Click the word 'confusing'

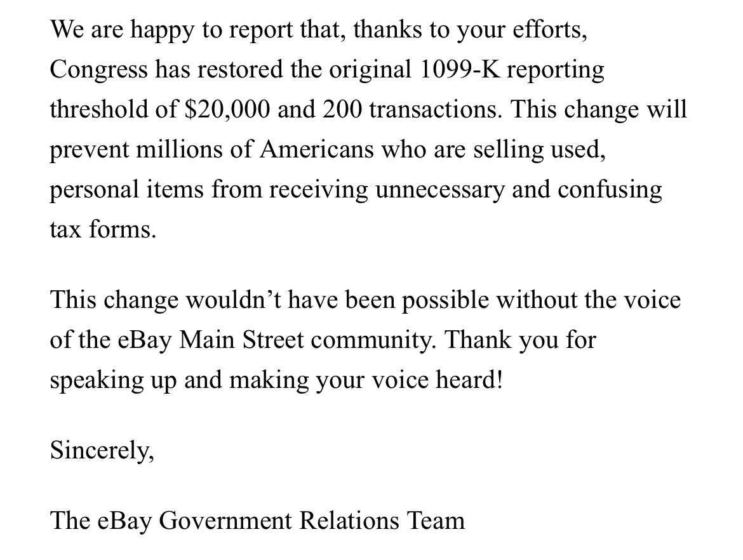610,190
